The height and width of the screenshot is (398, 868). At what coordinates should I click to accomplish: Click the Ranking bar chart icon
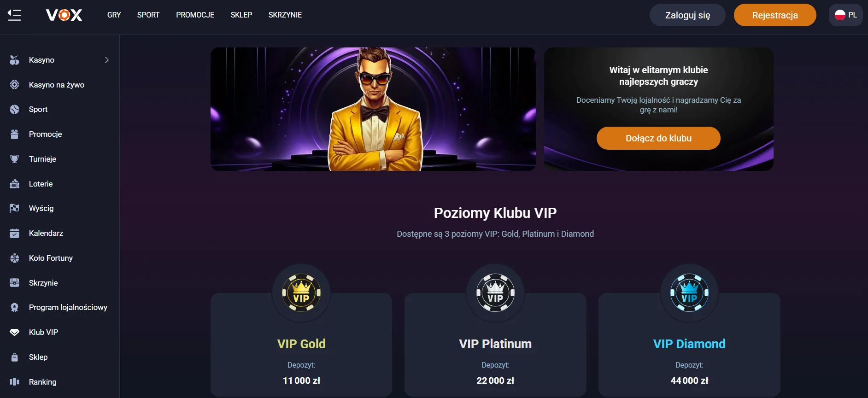click(15, 382)
